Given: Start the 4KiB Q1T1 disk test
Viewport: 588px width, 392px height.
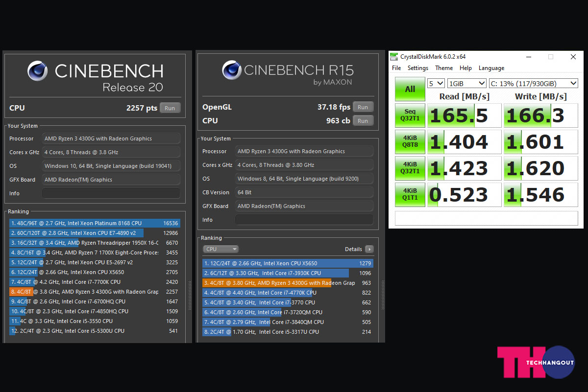Looking at the screenshot, I should 410,194.
